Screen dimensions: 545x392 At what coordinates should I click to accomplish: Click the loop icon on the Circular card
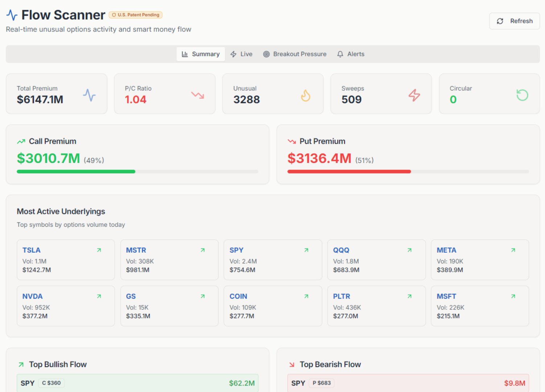tap(522, 95)
